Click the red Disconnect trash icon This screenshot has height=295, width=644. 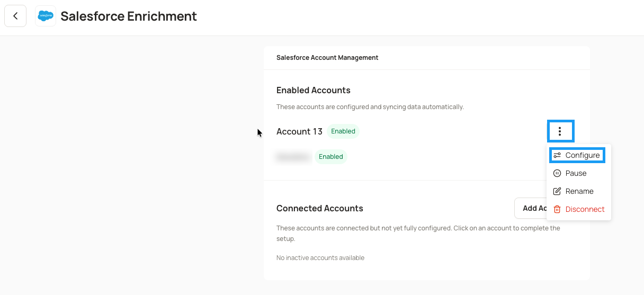click(557, 209)
